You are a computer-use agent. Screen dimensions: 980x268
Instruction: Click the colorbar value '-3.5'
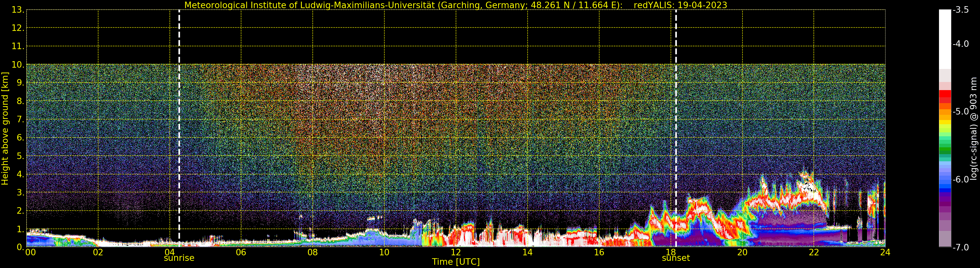(960, 10)
